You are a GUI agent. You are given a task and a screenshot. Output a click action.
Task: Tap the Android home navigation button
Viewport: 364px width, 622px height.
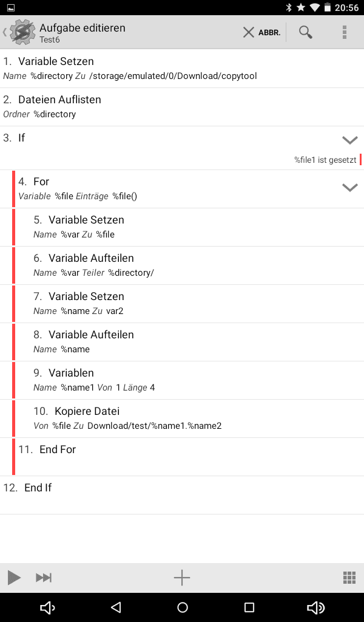coord(182,607)
